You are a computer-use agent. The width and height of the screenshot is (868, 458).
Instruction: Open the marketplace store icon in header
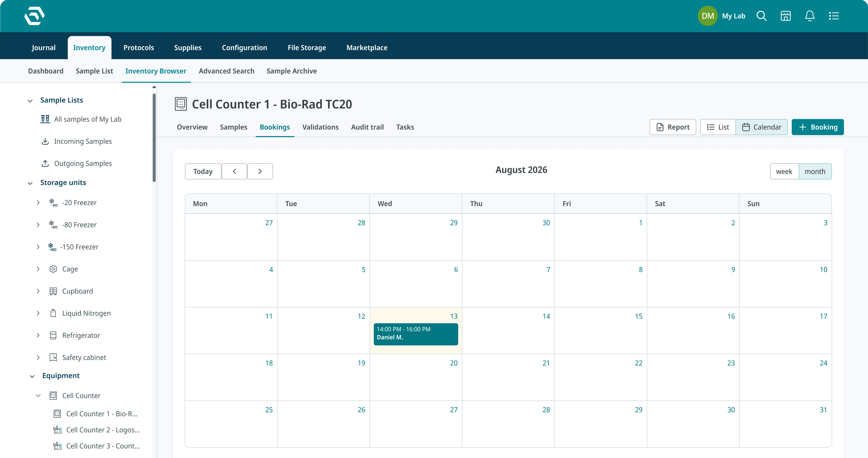[x=785, y=16]
